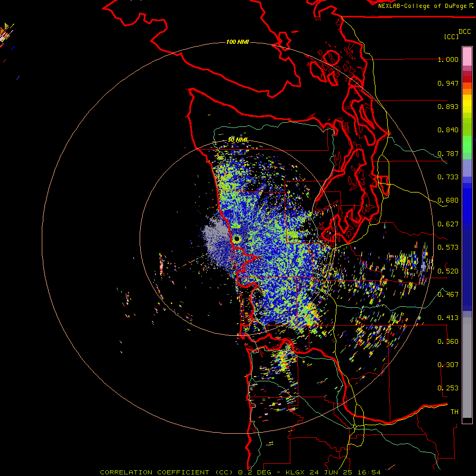Click the 50 NMI range ring label
The width and height of the screenshot is (476, 476).
[238, 140]
